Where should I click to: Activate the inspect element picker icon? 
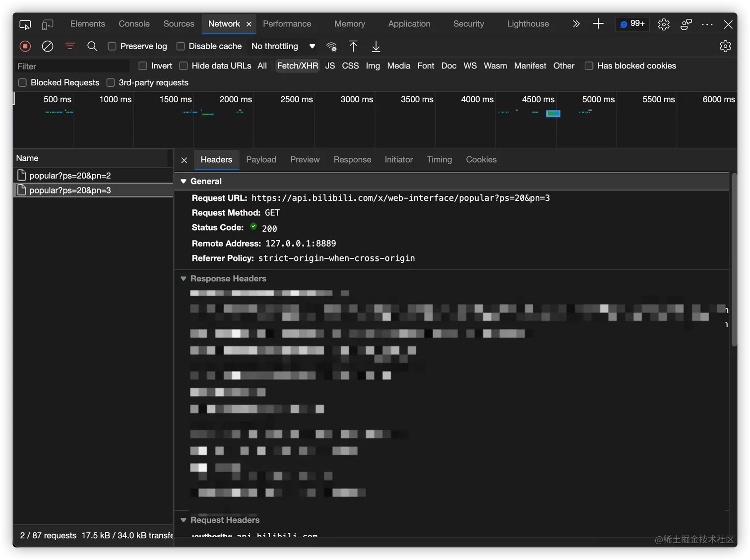coord(25,24)
